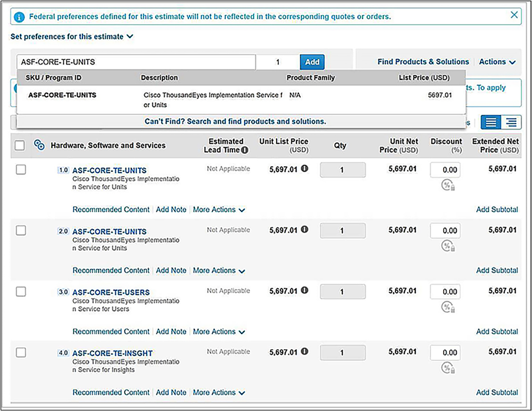Click price info icon on line 4.0
Viewport: 532px width, 411px height.
pyautogui.click(x=305, y=352)
